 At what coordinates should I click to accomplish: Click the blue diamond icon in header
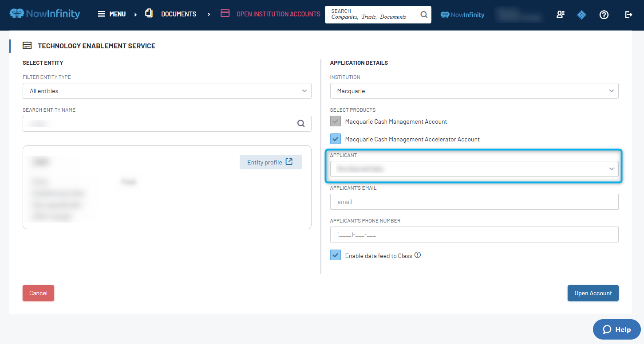click(581, 15)
